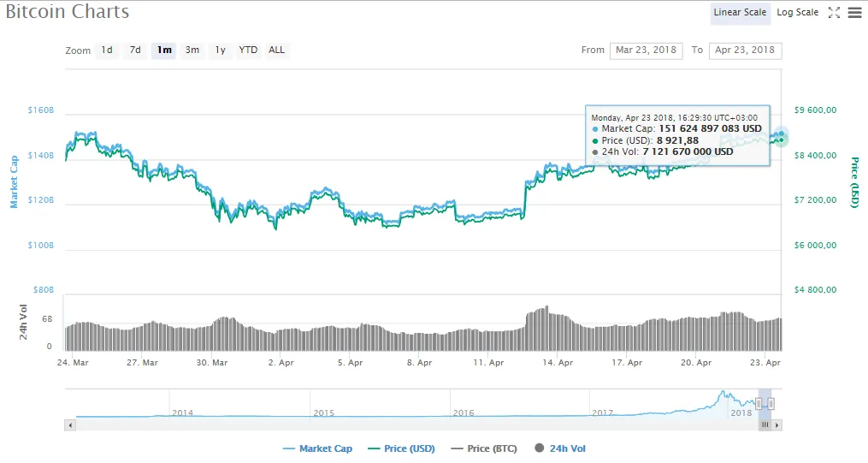868x463 pixels.
Task: Toggle the 24h Vol legend series
Action: click(560, 448)
